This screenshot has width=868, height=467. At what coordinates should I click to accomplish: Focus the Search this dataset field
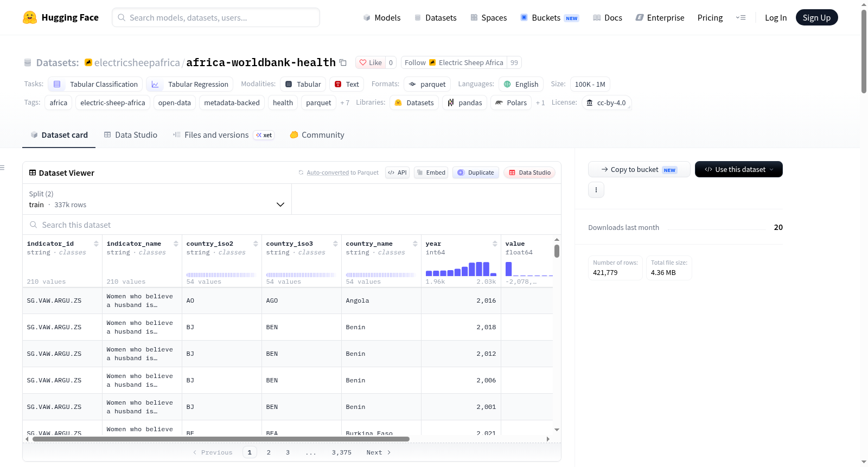pos(292,225)
